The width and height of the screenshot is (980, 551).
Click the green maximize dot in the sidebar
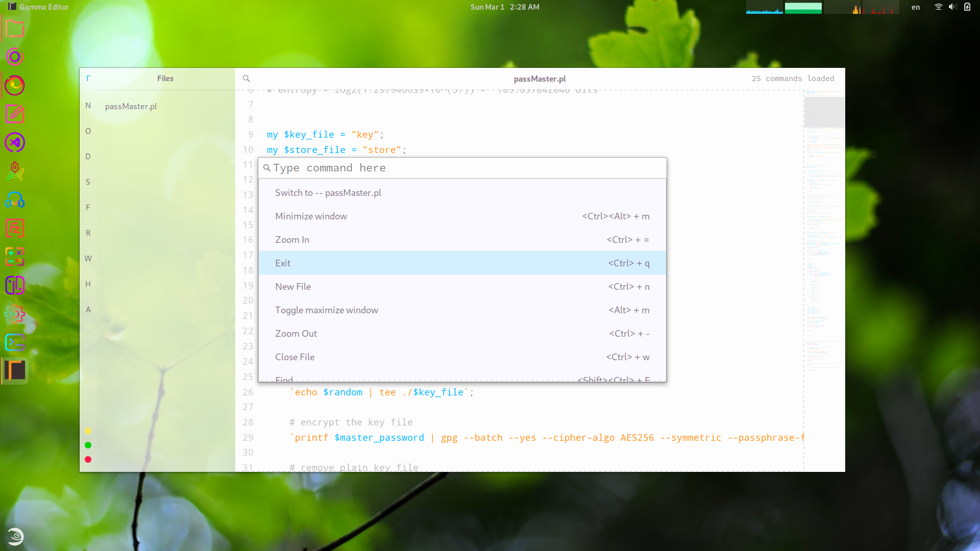pyautogui.click(x=88, y=445)
